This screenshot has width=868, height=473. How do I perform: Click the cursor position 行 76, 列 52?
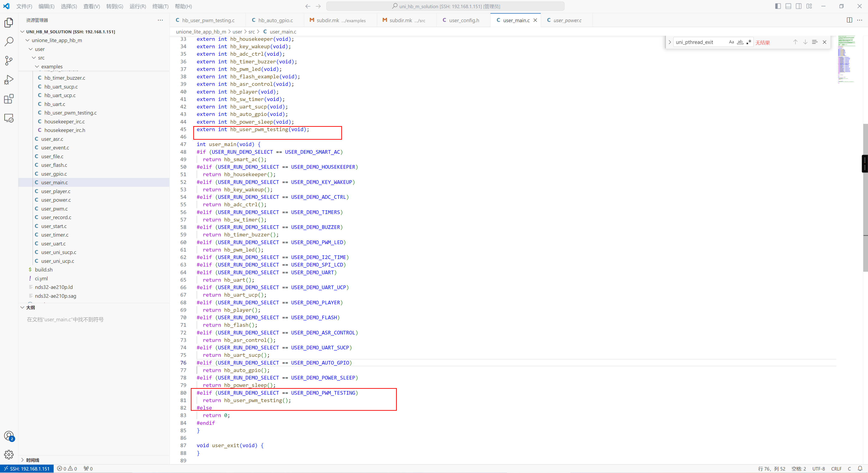coord(772,469)
